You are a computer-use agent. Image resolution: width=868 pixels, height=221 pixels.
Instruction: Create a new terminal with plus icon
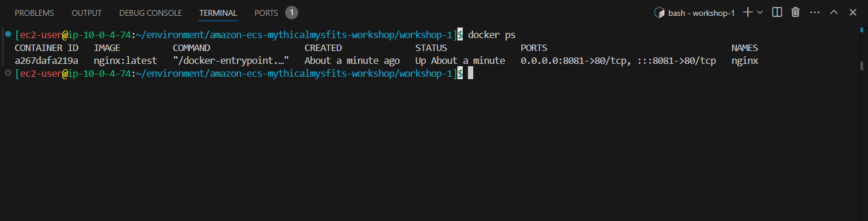click(x=747, y=12)
